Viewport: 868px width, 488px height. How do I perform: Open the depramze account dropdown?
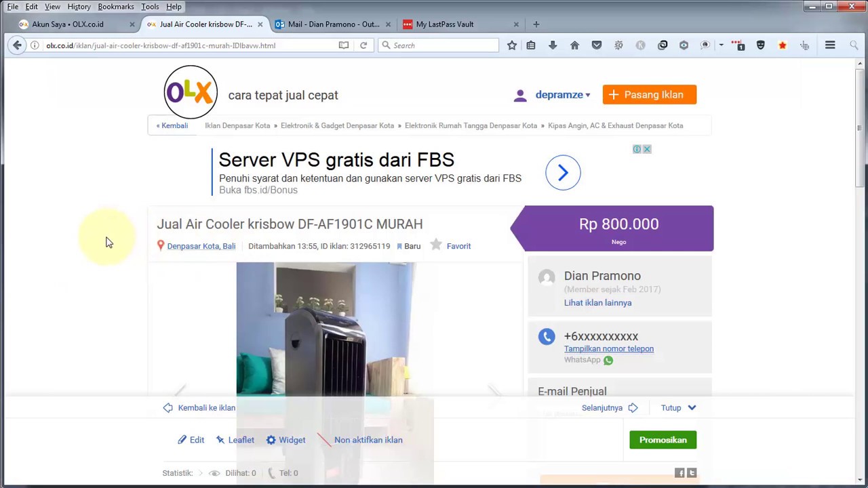562,95
